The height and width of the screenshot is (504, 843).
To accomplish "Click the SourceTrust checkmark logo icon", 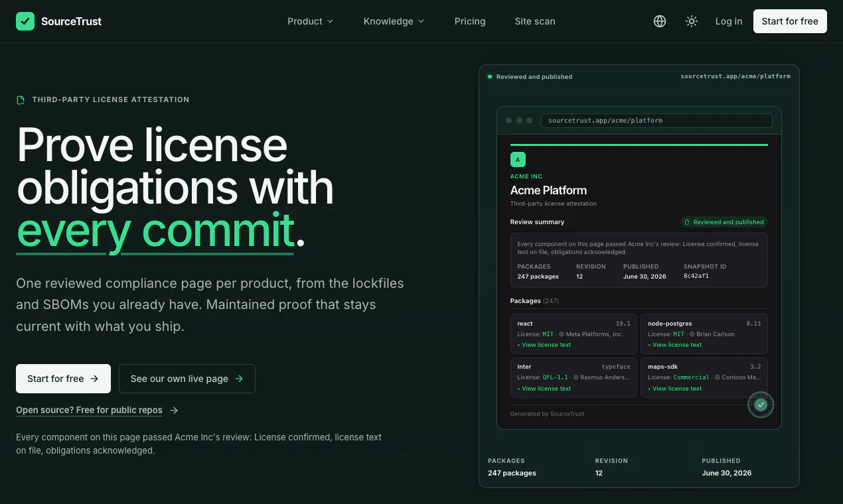I will [x=25, y=21].
